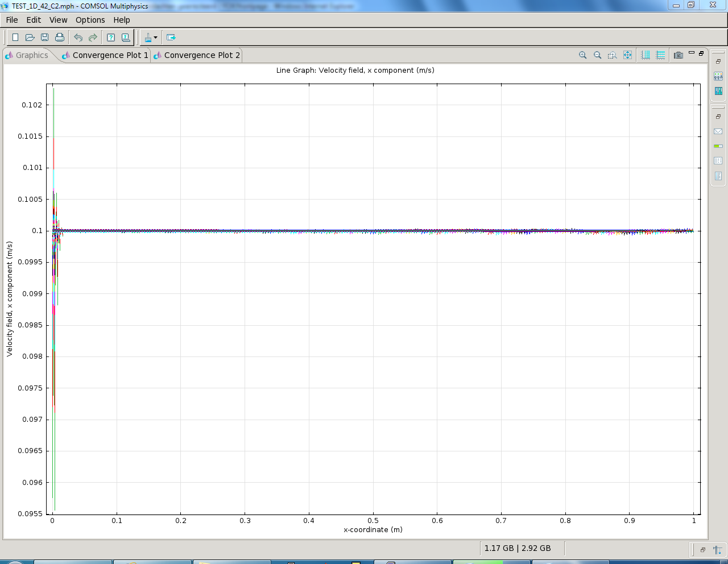This screenshot has height=564, width=728.
Task: Switch to the Convergence Plot 2 tab
Action: (201, 55)
